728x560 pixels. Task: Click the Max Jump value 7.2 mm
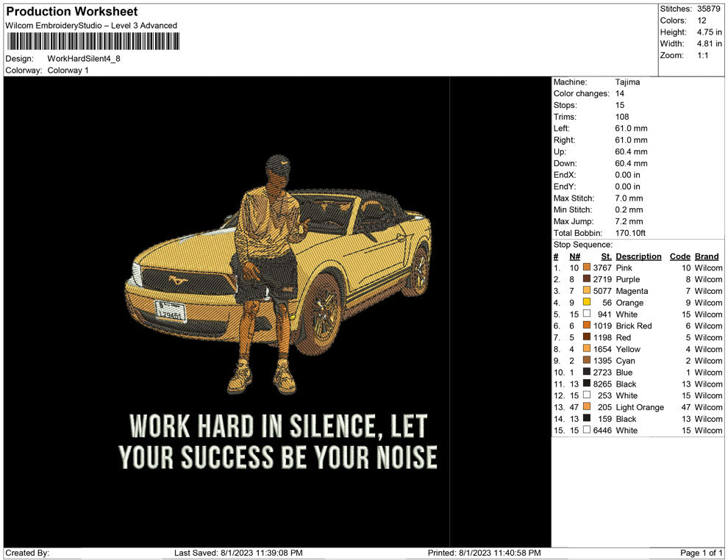click(x=629, y=221)
